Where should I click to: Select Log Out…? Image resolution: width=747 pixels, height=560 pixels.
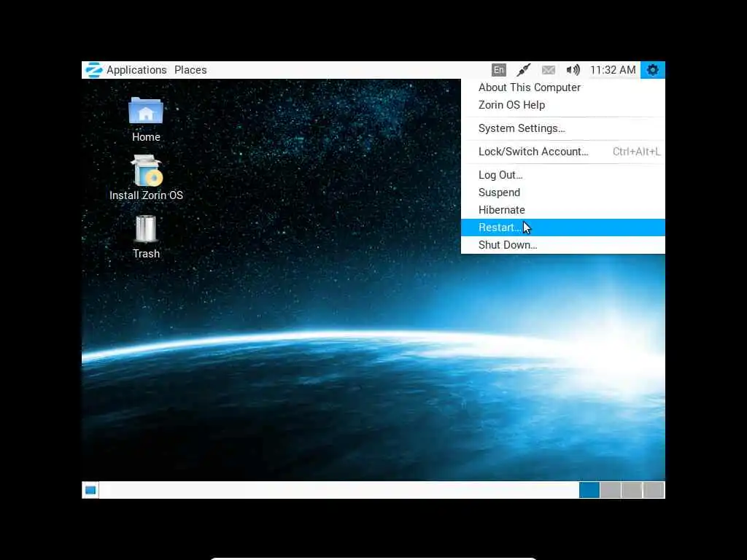click(x=562, y=175)
